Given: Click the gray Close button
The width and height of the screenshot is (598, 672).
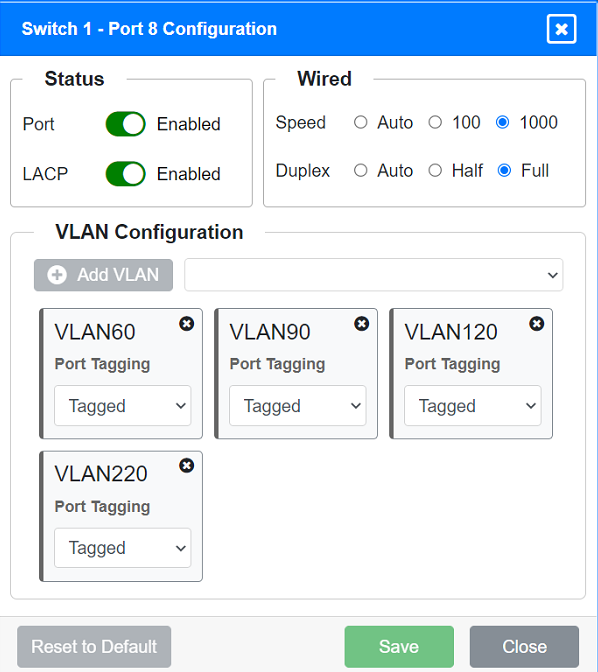Looking at the screenshot, I should [524, 646].
